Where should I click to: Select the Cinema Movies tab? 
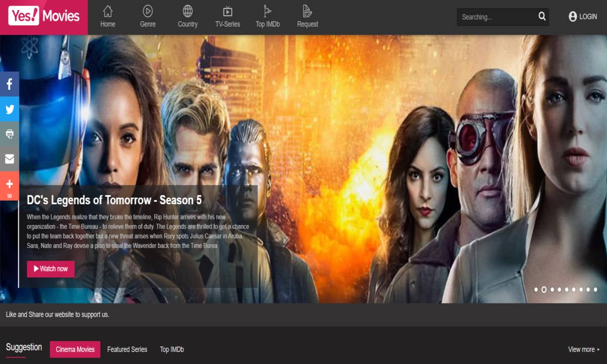(x=75, y=349)
